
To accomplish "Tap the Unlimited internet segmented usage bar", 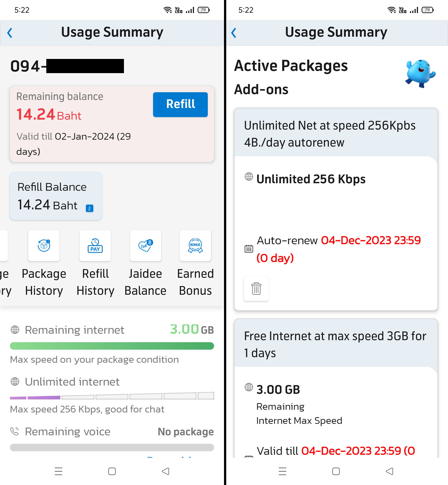I will tap(112, 396).
